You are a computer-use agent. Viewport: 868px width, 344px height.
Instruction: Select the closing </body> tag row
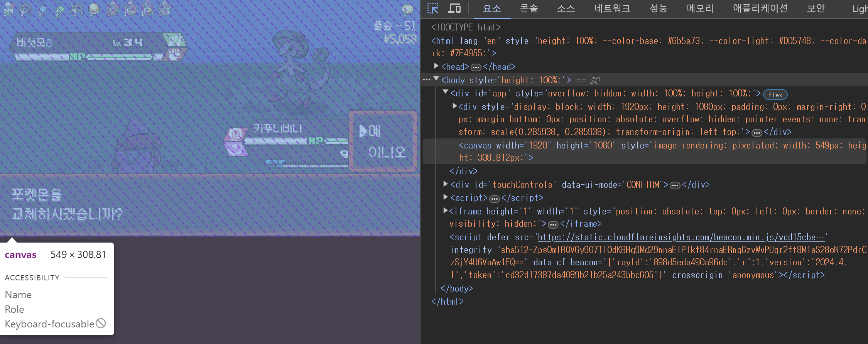tap(456, 288)
